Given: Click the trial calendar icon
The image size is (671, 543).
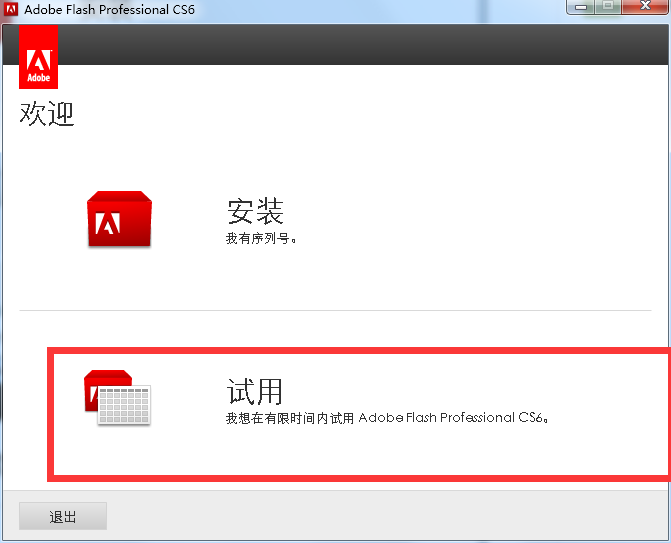Looking at the screenshot, I should (x=117, y=397).
